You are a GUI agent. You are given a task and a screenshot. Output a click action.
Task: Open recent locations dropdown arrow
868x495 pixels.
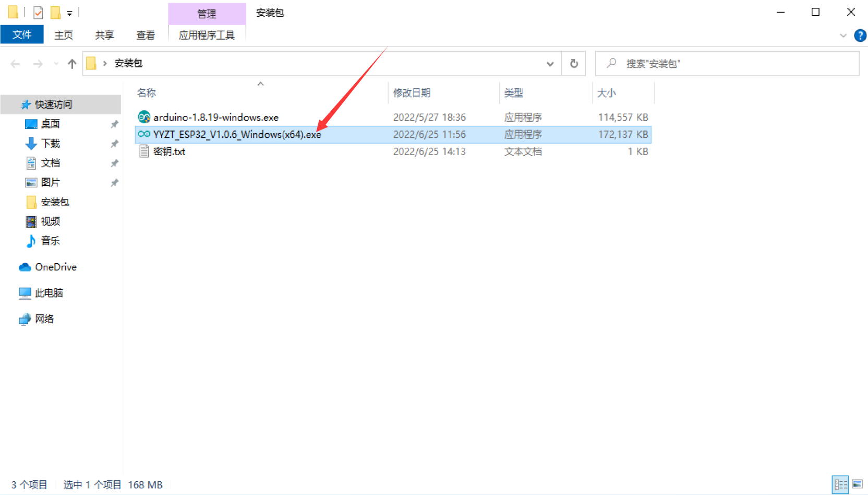tap(56, 64)
